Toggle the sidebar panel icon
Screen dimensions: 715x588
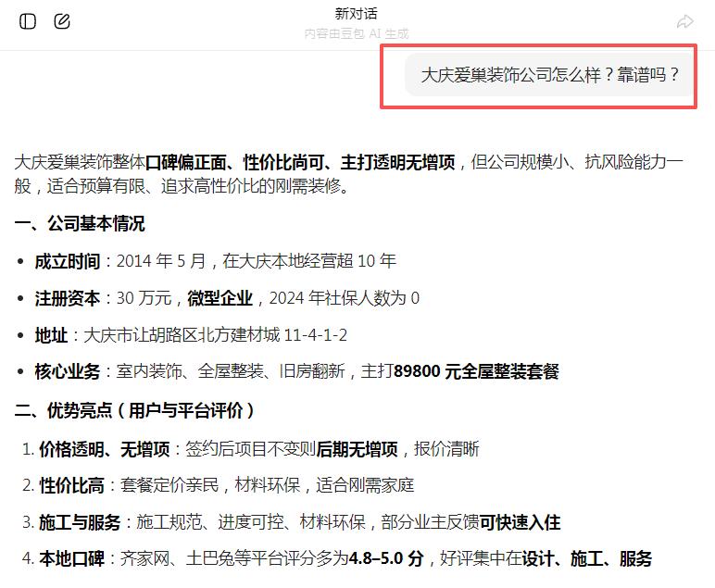pos(28,21)
